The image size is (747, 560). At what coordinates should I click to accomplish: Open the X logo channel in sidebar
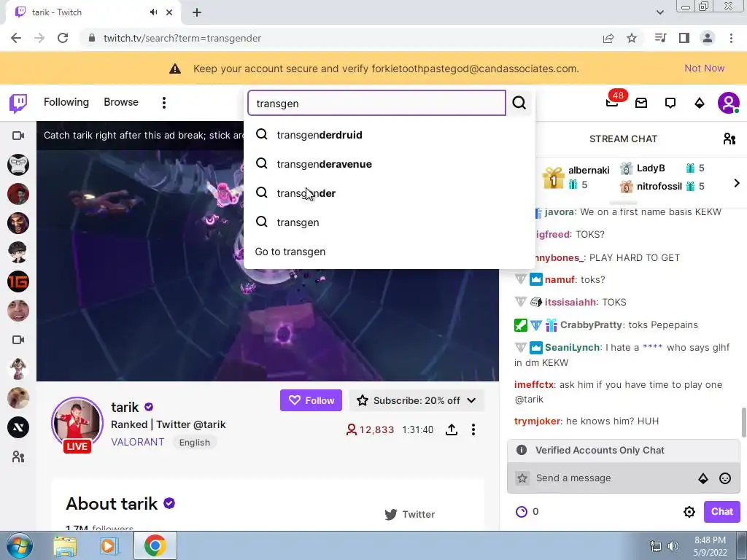point(18,427)
